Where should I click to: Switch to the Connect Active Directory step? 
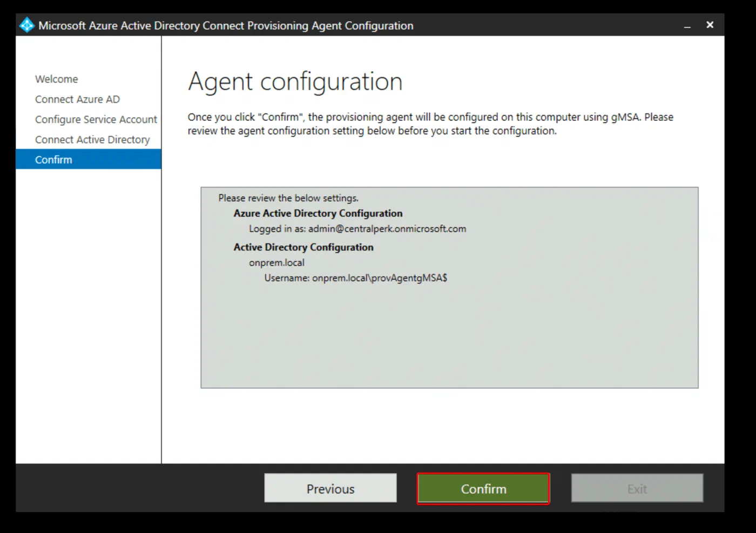(92, 139)
